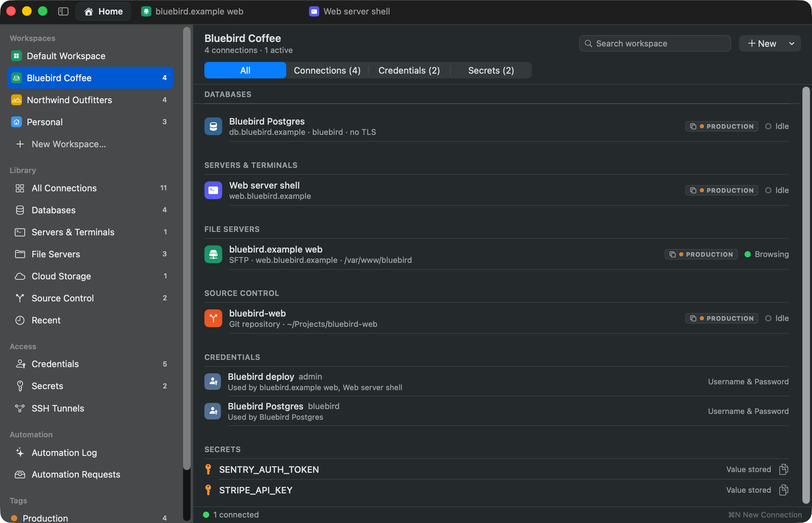The image size is (812, 523).
Task: Open the bluebird.example web window tab
Action: pyautogui.click(x=193, y=11)
